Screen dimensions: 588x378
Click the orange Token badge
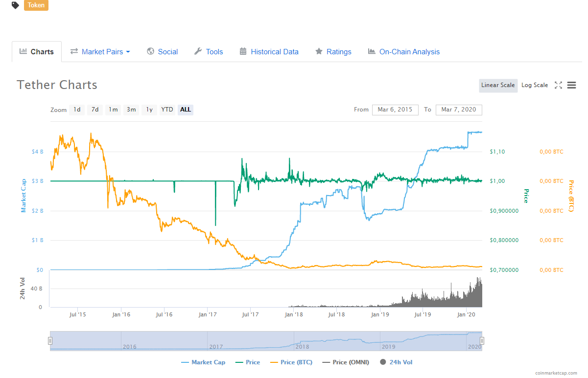click(x=36, y=5)
